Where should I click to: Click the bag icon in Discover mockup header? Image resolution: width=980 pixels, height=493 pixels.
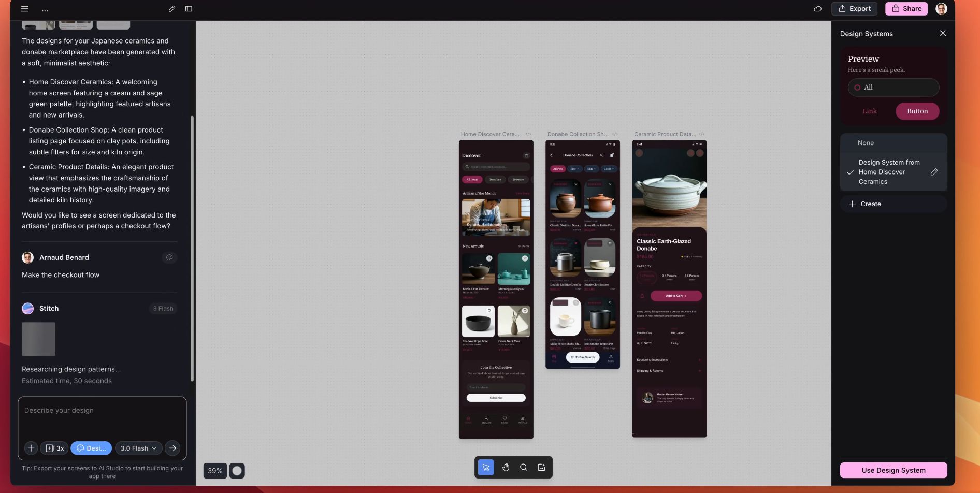click(526, 155)
